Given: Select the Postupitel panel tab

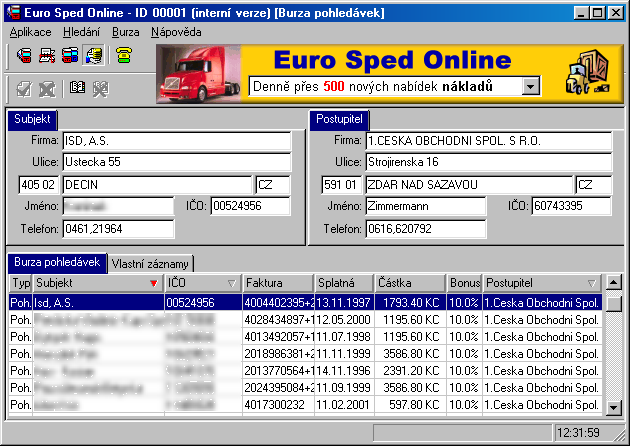Looking at the screenshot, I should coord(339,119).
